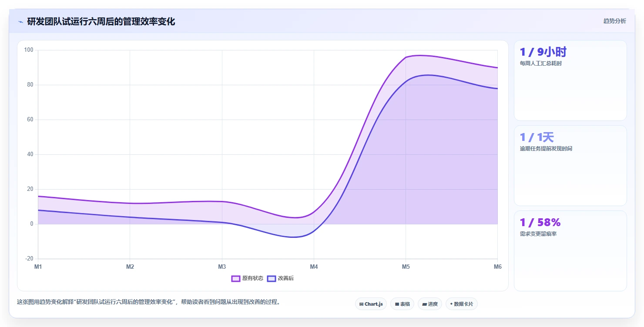Image resolution: width=644 pixels, height=327 pixels.
Task: Click the 趋势分析 label in the header
Action: pos(614,21)
